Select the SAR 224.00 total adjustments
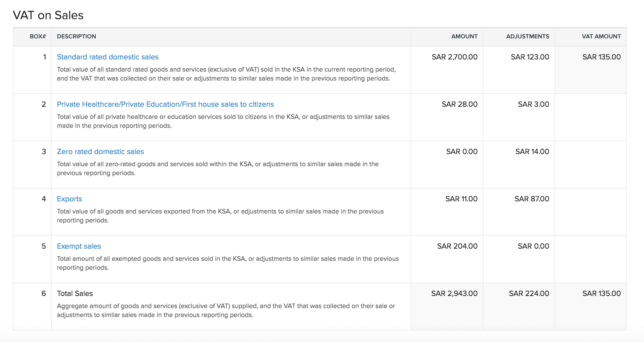 (x=529, y=293)
